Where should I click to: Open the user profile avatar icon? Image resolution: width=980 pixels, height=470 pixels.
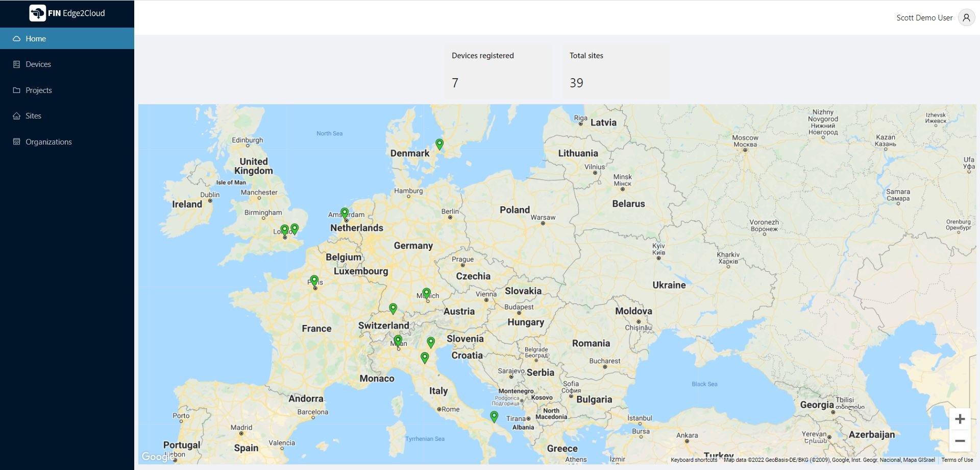coord(966,17)
